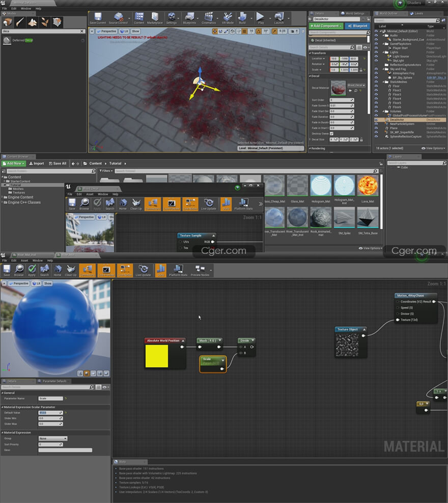Toggle visibility of the Light Source actor

(x=376, y=57)
